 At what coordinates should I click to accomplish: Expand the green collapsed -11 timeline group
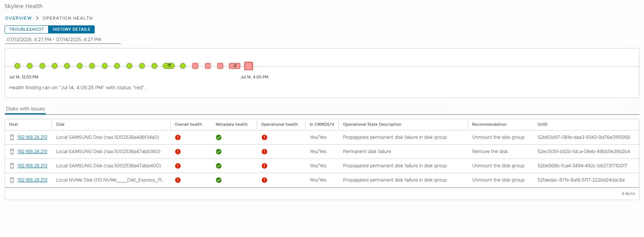[x=169, y=66]
